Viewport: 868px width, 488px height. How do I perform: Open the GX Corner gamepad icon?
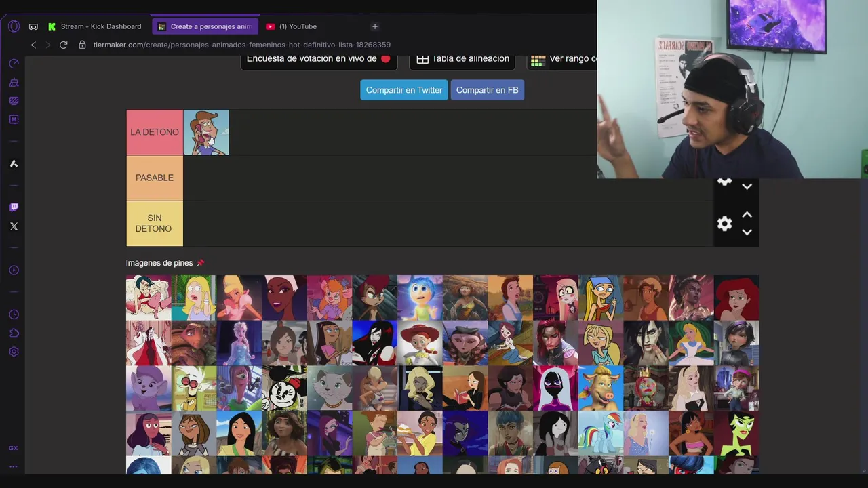(x=33, y=26)
